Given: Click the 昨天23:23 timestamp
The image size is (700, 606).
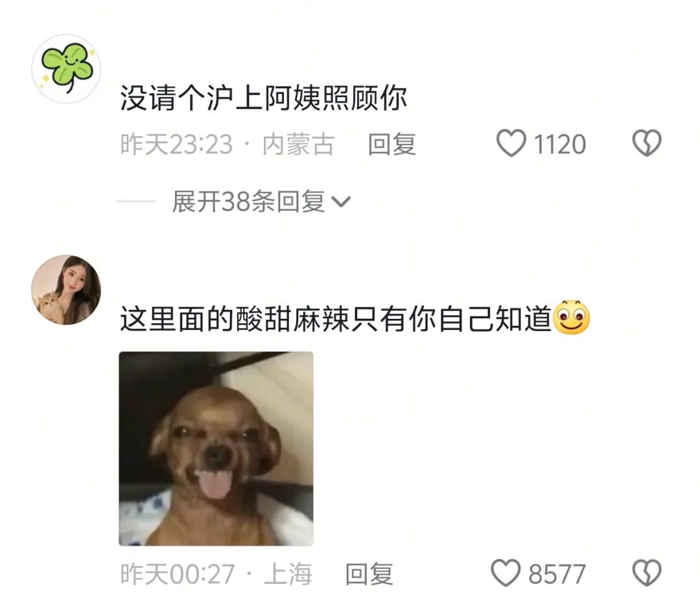Looking at the screenshot, I should click(x=176, y=145).
